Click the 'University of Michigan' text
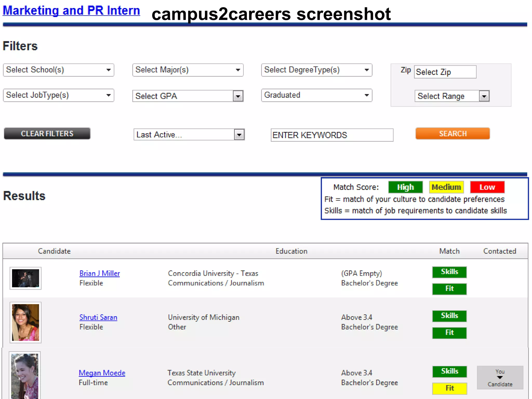Screen dimensions: 532x399 [204, 317]
